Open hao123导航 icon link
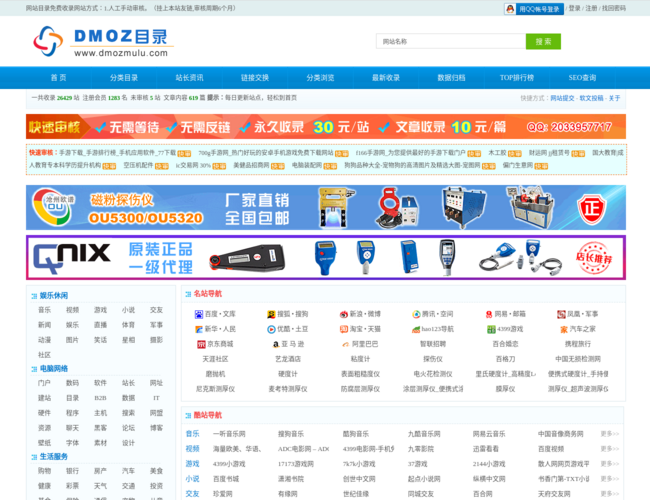This screenshot has width=650, height=500. (416, 330)
